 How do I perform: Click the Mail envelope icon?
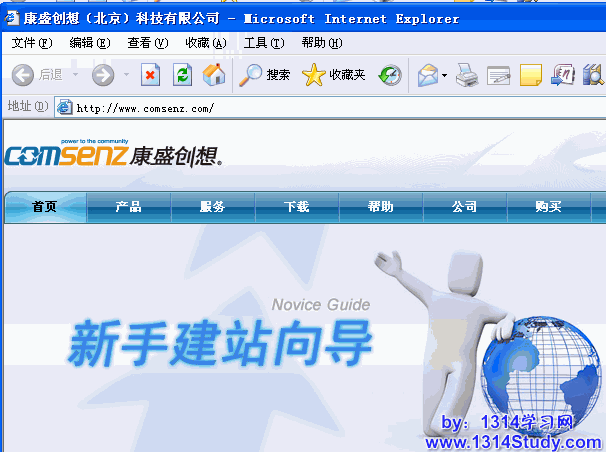pos(427,75)
